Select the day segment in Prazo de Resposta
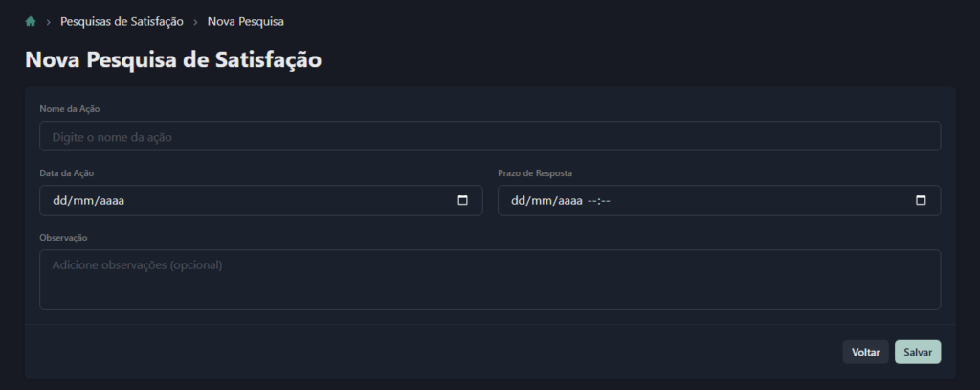 [519, 201]
